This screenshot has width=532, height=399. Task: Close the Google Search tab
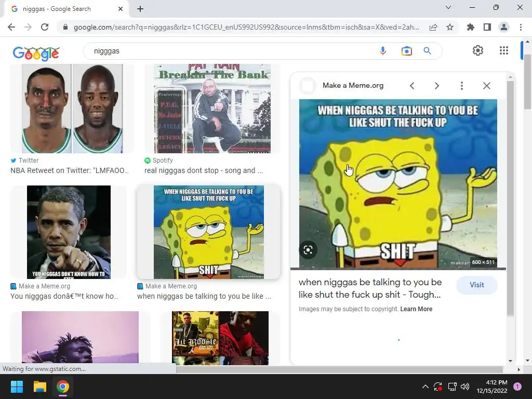(121, 9)
